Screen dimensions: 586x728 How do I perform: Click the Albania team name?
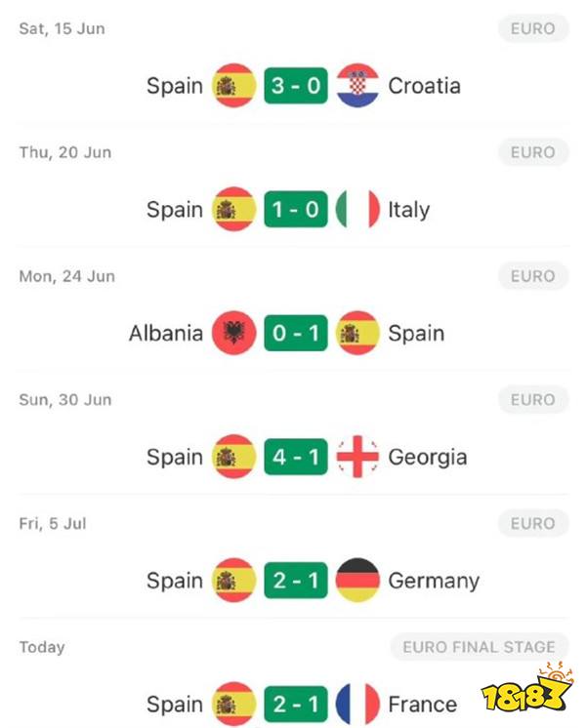pyautogui.click(x=166, y=333)
